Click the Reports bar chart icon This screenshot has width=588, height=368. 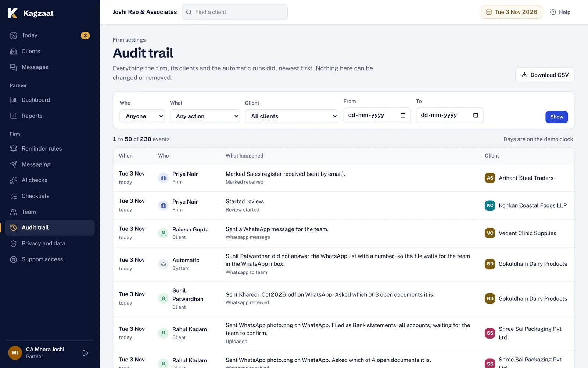coord(14,116)
